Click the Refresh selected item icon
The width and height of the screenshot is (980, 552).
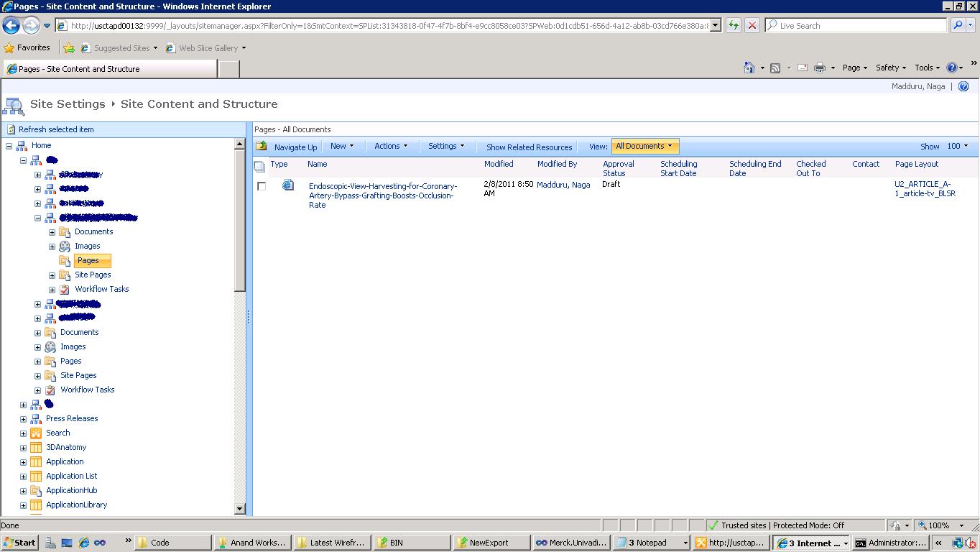pyautogui.click(x=11, y=129)
